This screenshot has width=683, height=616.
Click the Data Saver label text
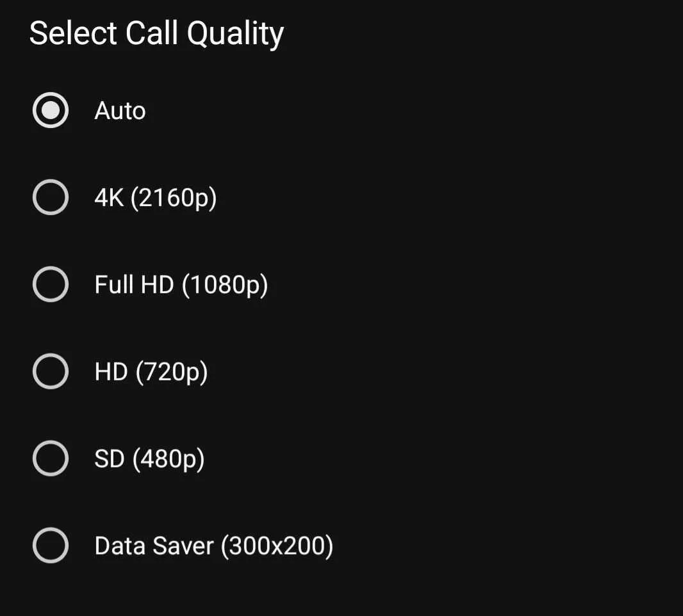pos(214,546)
